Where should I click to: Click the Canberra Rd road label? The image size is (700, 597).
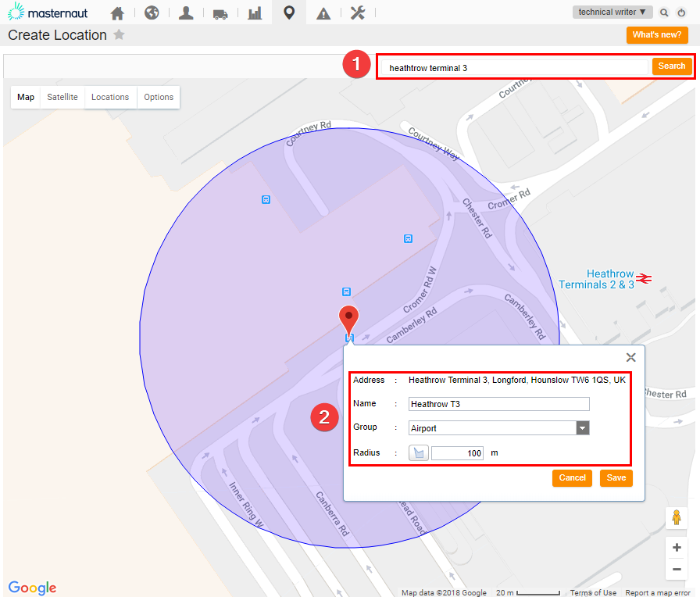click(332, 513)
